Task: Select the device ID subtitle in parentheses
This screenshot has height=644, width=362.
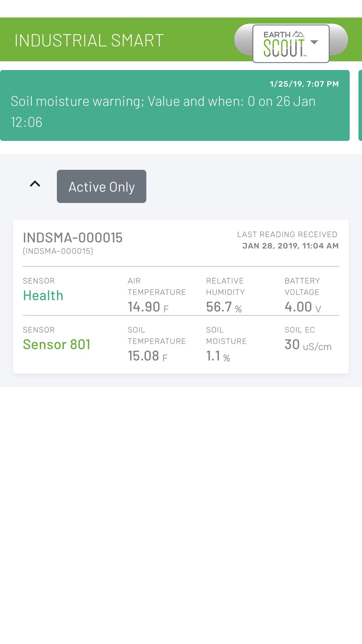Action: point(58,251)
